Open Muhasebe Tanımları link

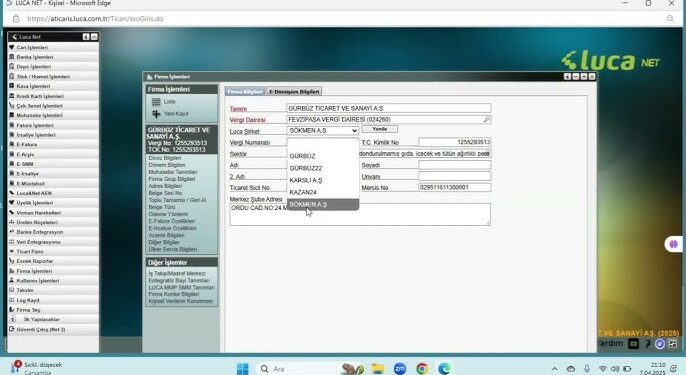point(173,172)
